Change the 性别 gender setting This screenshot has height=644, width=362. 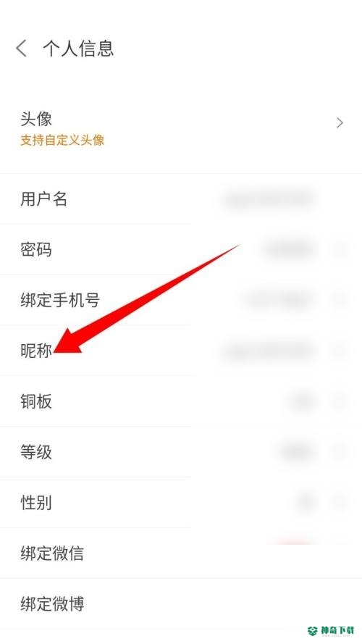pos(181,503)
